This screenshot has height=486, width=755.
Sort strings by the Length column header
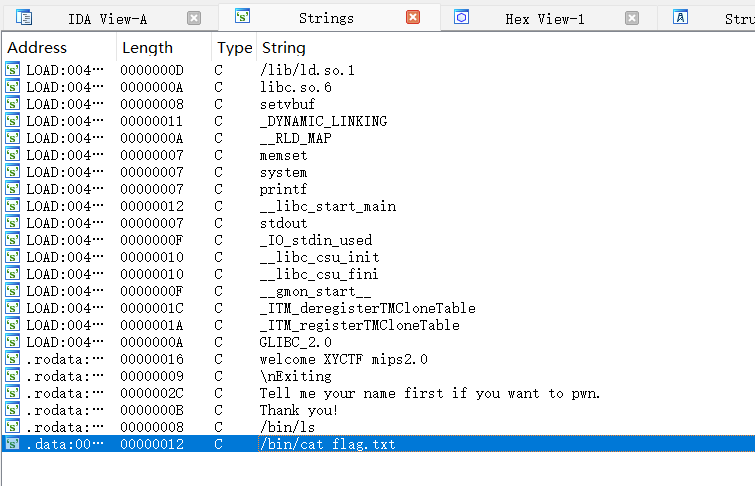coord(147,48)
